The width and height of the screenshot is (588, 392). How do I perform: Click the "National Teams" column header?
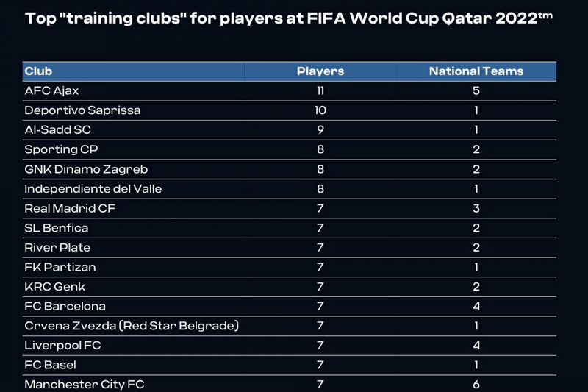coord(476,71)
